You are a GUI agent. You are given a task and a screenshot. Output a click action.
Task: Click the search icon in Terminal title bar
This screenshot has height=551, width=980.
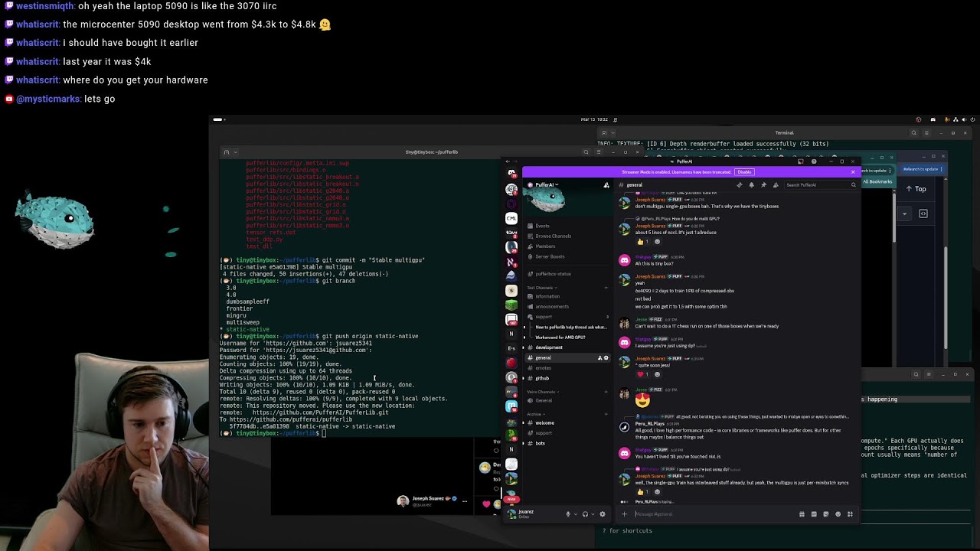(x=913, y=133)
